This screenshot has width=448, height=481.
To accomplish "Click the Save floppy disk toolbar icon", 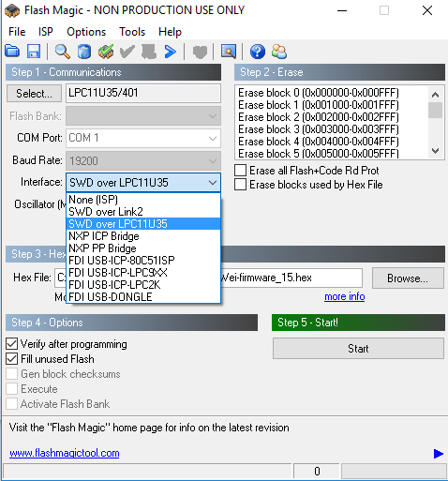I will [x=34, y=52].
